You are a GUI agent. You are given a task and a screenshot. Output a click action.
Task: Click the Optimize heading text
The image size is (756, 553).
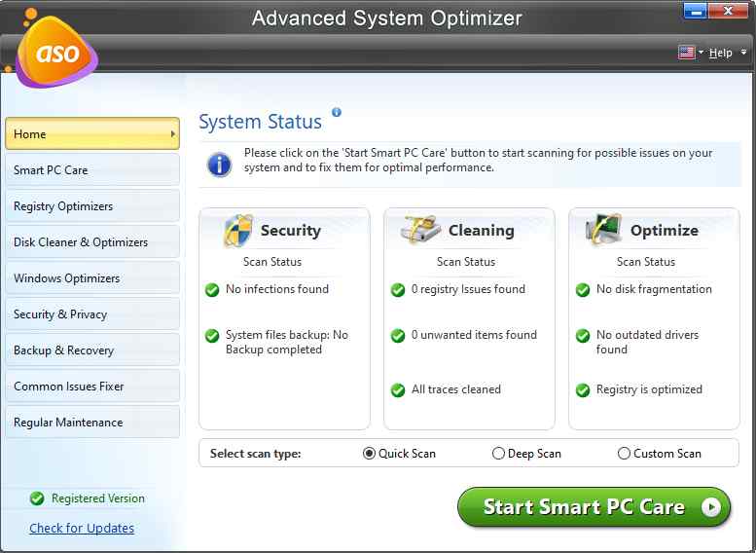click(665, 231)
